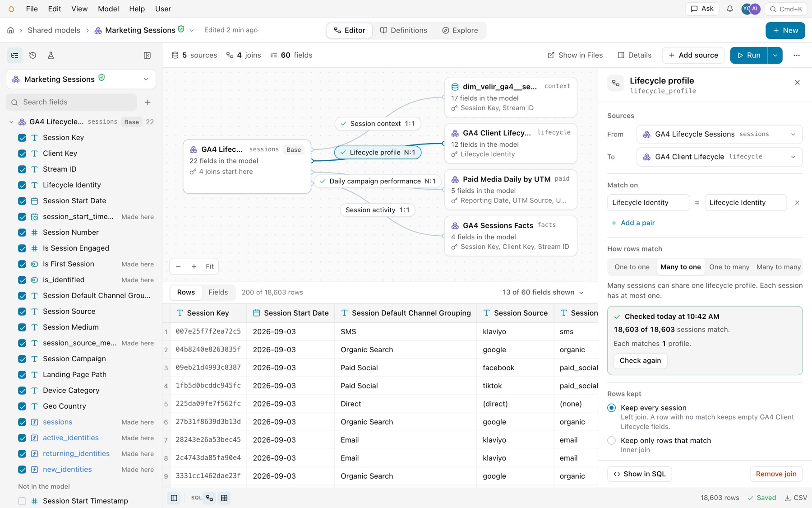Viewport: 812px width, 508px height.
Task: Switch to SQL view in bottom bar
Action: (x=196, y=498)
